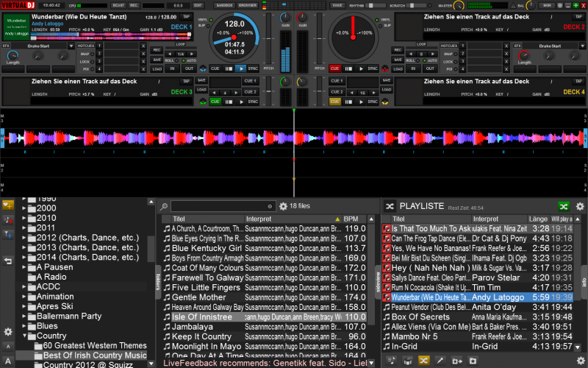Switch to BROWSER view
The width and height of the screenshot is (588, 368).
[248, 5]
